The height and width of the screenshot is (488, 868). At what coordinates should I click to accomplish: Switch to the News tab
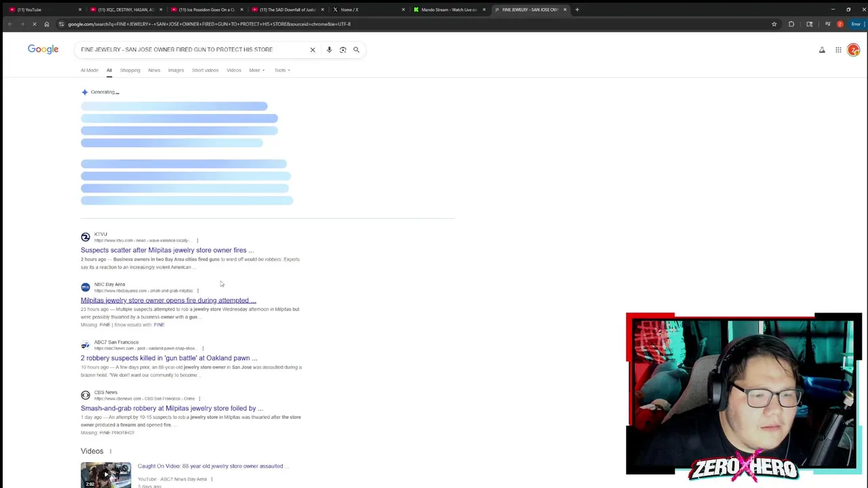(154, 70)
